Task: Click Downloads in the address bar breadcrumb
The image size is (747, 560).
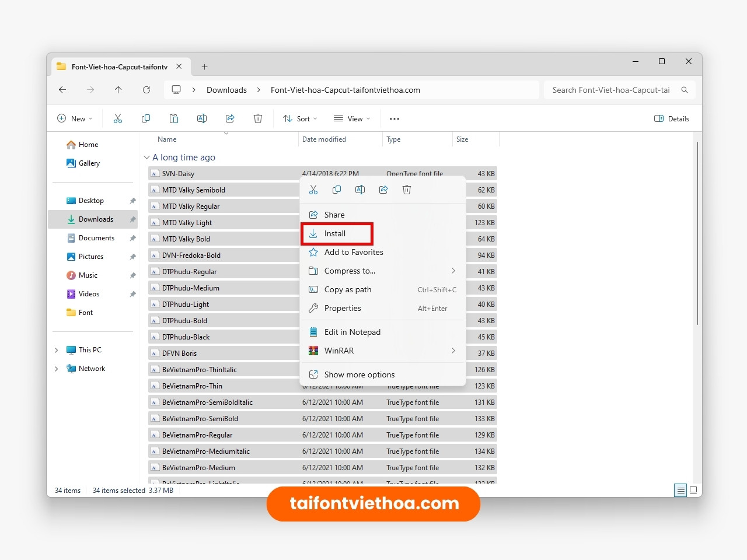Action: [226, 90]
